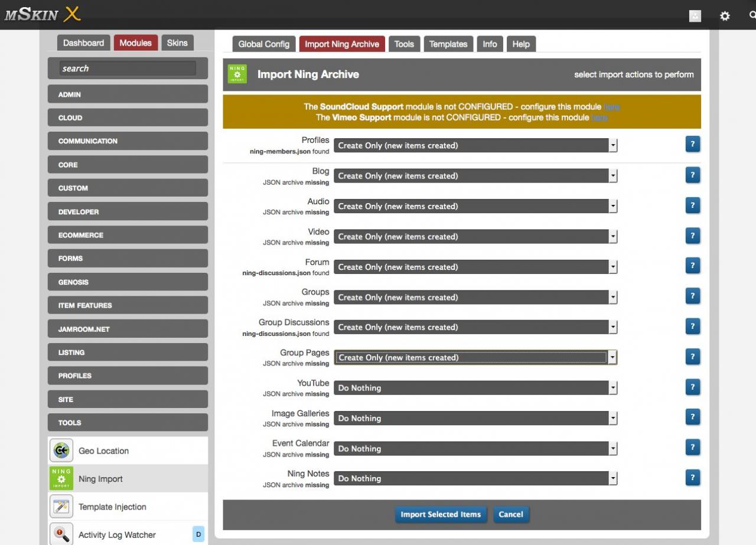Click the Activity Log Watcher icon
The width and height of the screenshot is (756, 545).
61,534
